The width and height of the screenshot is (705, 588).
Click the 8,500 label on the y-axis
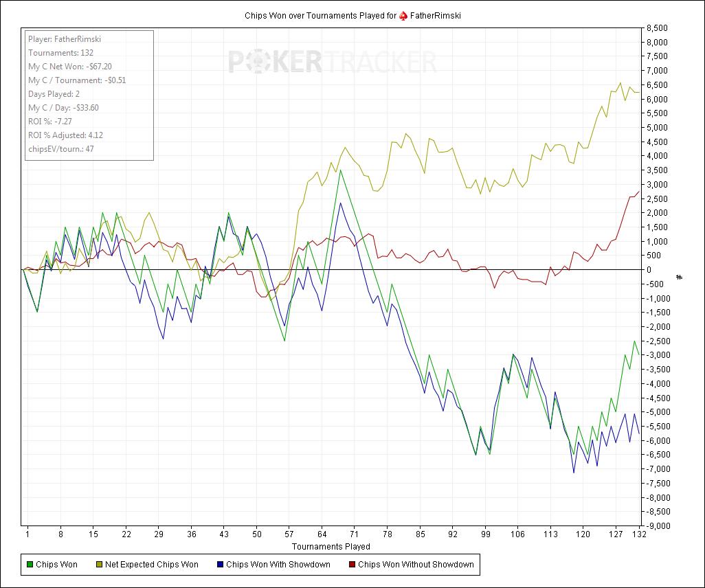click(x=657, y=28)
